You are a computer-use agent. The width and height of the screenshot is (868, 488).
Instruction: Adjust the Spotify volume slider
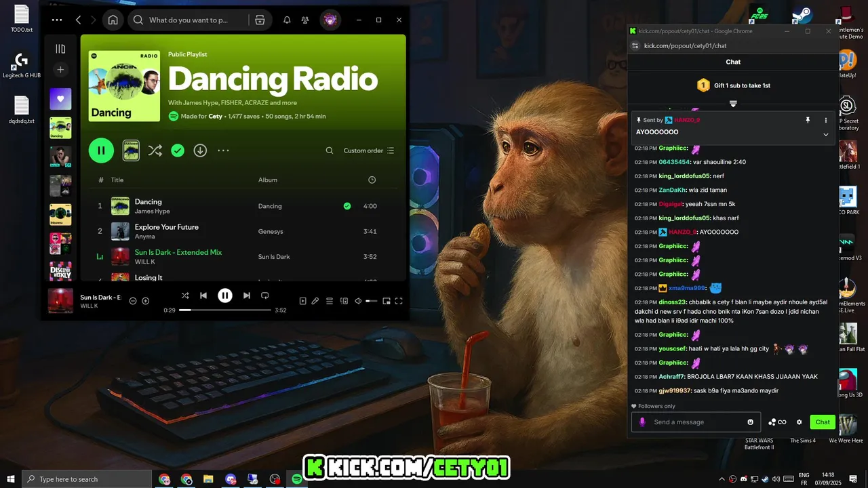[371, 301]
